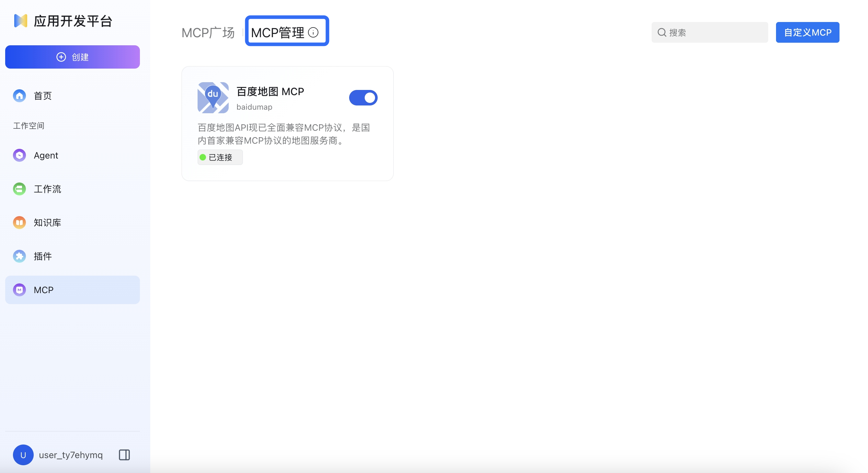Click the green 已连接 connected status badge
868x473 pixels.
pos(220,157)
